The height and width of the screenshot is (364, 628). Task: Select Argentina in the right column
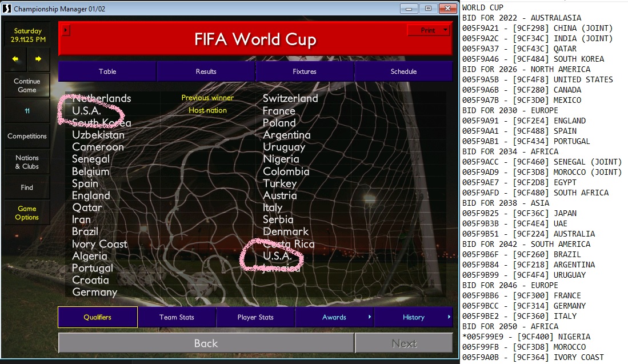point(287,135)
